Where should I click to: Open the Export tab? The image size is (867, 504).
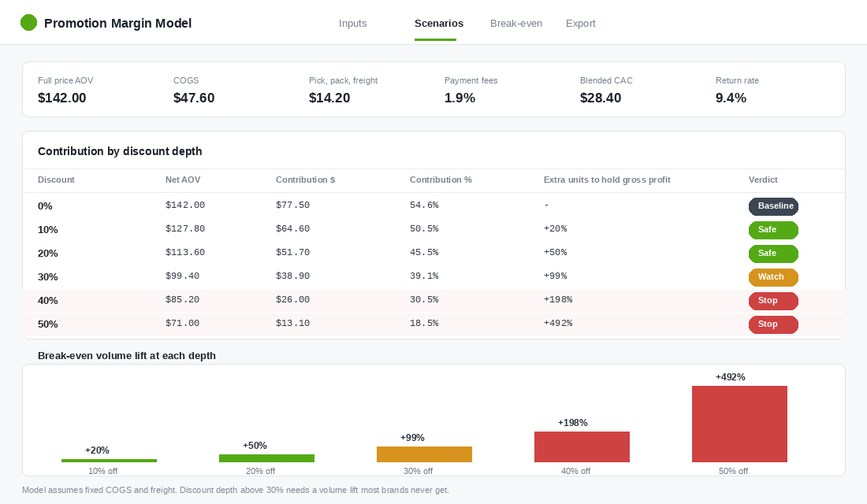click(x=581, y=23)
